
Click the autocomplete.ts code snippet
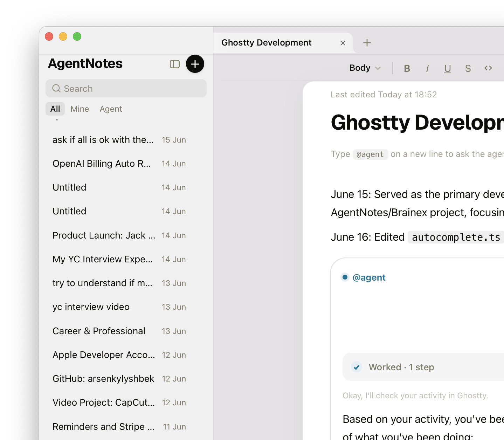point(456,237)
